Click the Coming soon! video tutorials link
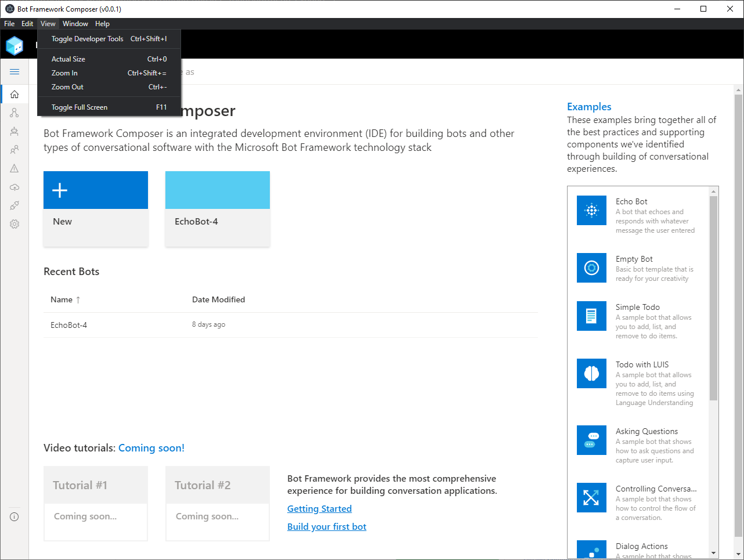Viewport: 744px width, 560px height. pyautogui.click(x=151, y=448)
